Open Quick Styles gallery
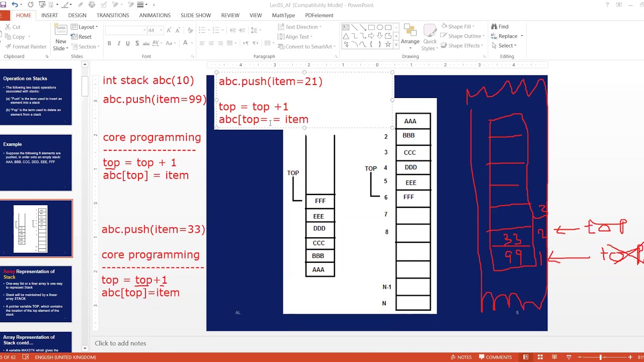This screenshot has height=362, width=644. tap(430, 37)
